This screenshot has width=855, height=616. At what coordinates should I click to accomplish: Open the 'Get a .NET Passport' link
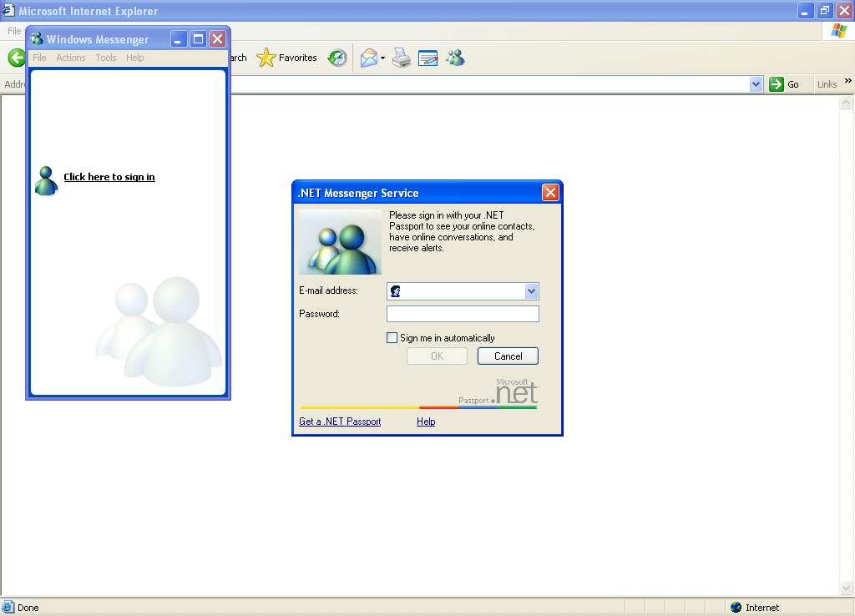pyautogui.click(x=340, y=422)
